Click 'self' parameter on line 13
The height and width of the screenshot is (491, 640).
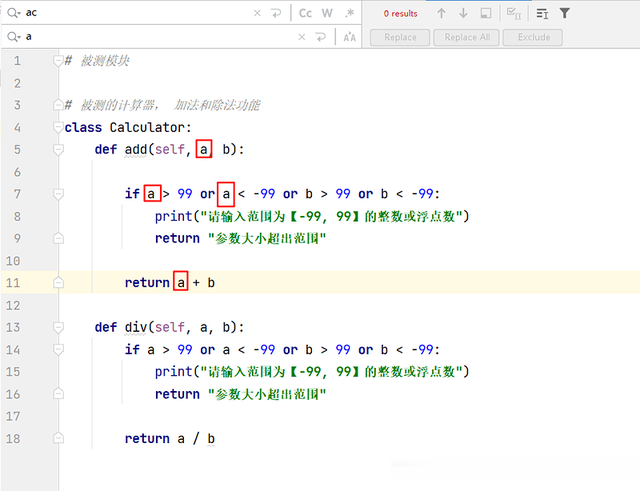[x=170, y=327]
